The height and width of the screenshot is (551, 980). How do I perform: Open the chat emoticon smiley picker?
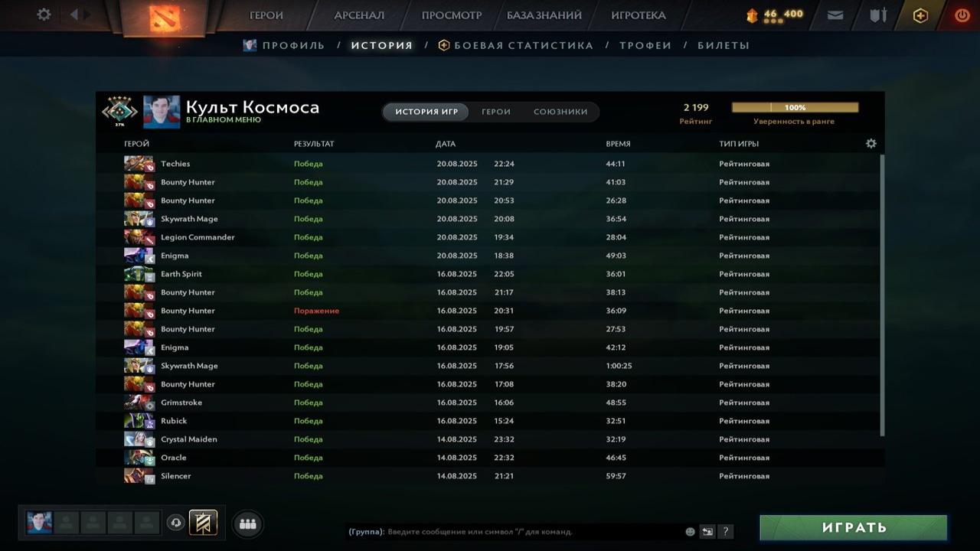click(690, 531)
